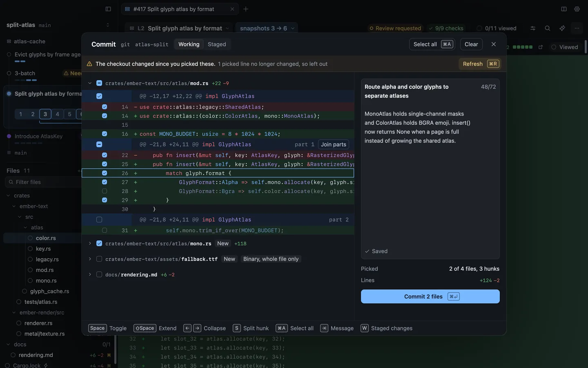Close the #417 Split glyph atlas tab
The width and height of the screenshot is (588, 368).
tap(232, 9)
